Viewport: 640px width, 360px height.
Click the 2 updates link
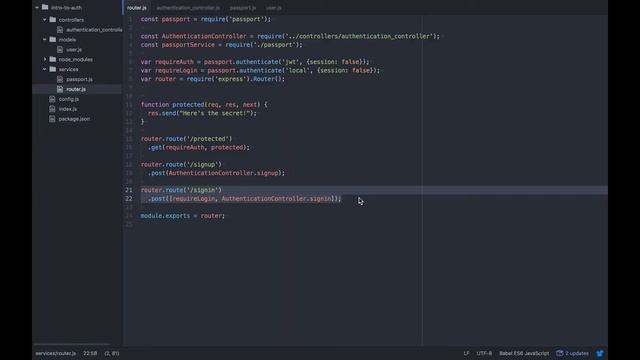(x=577, y=353)
